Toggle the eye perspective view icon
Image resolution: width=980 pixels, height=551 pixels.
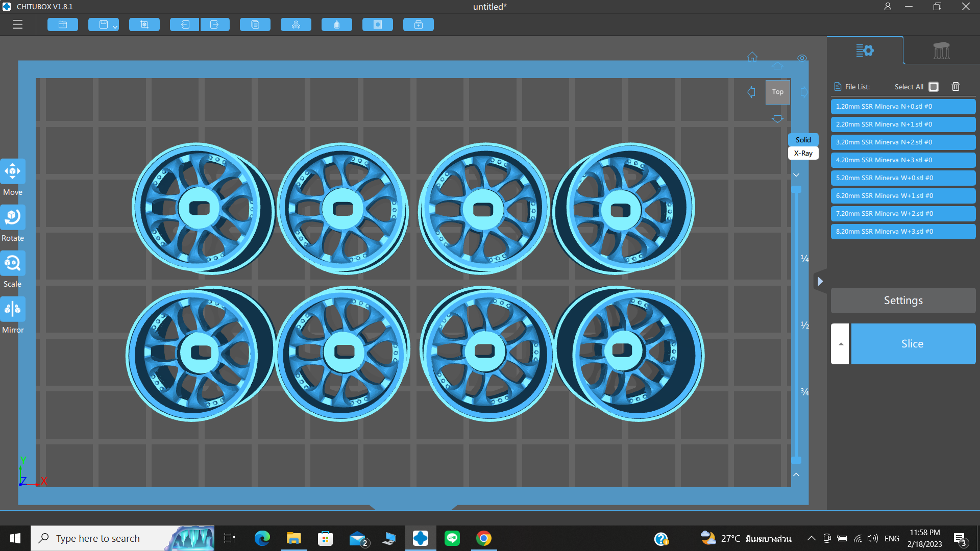click(x=802, y=58)
